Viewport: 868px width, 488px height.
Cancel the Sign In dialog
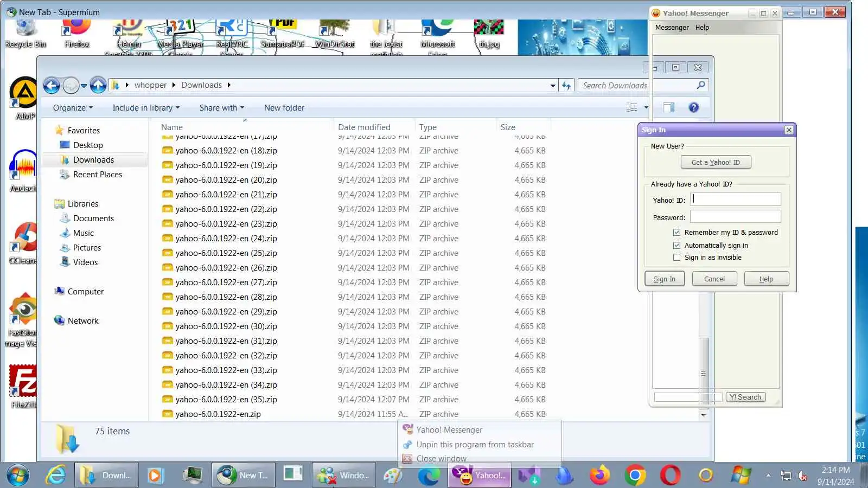tap(714, 279)
